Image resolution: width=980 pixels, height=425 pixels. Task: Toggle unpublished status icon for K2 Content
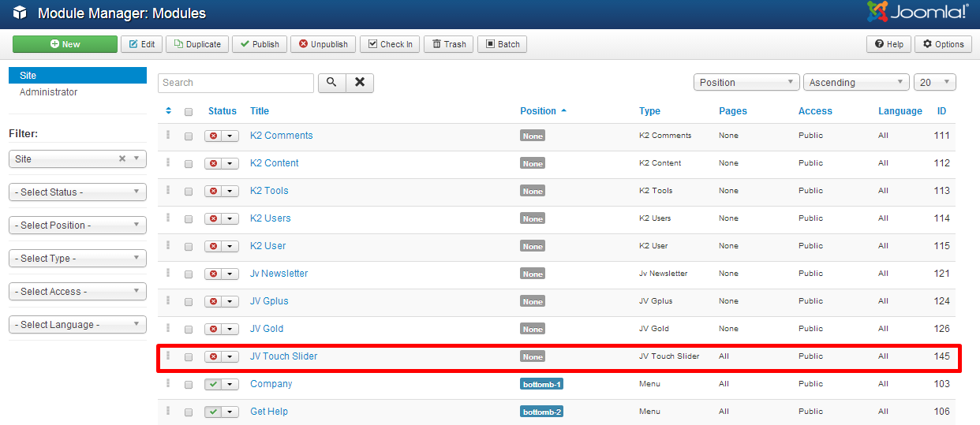(x=213, y=163)
